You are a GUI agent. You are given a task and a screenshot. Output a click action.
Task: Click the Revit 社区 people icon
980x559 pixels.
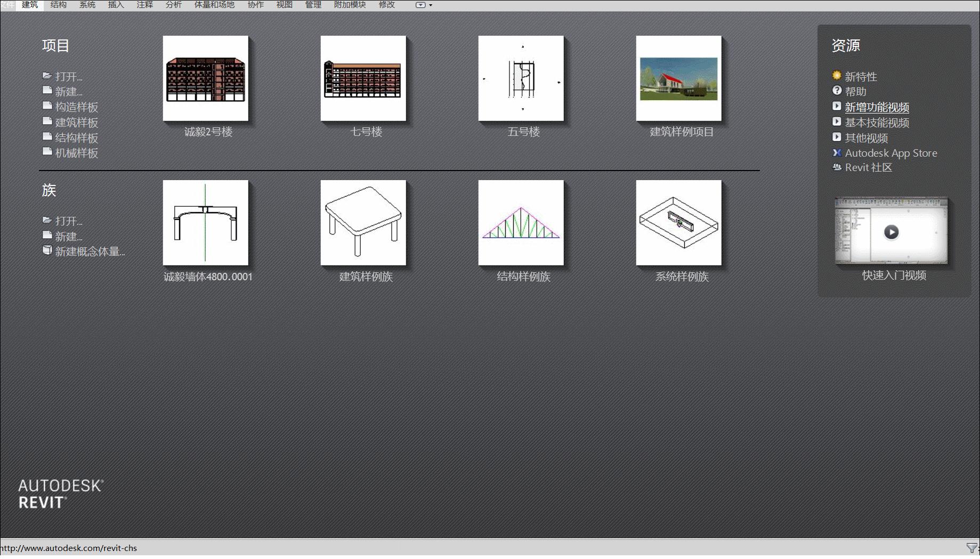pos(837,167)
